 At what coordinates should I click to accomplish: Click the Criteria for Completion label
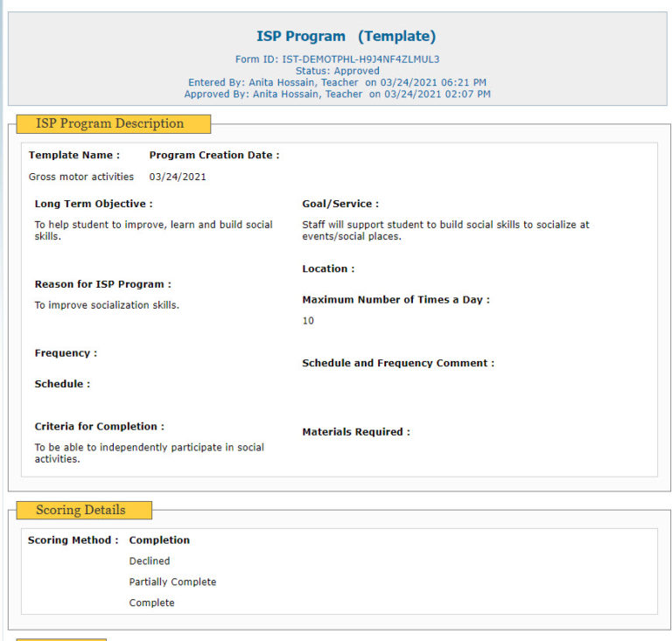coord(99,427)
